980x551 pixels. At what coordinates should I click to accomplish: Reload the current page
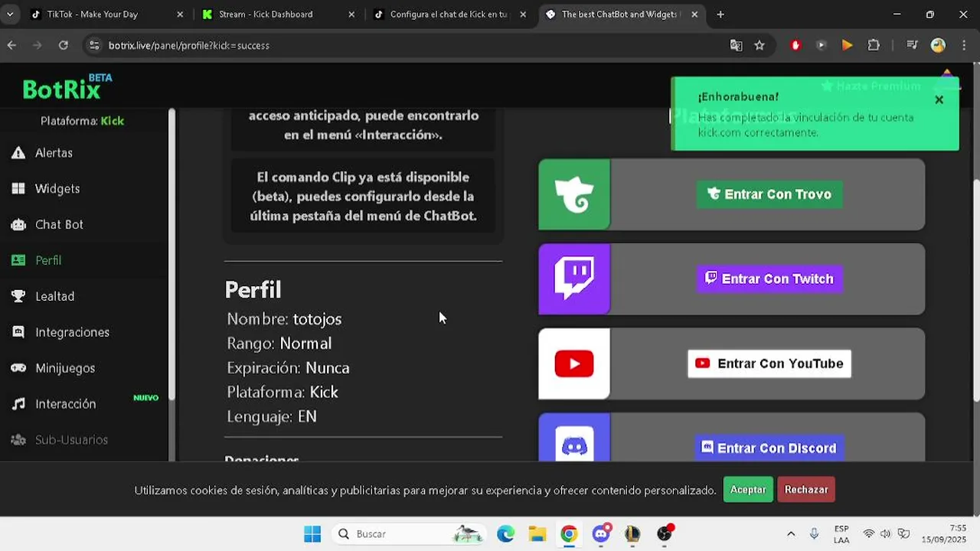[64, 46]
